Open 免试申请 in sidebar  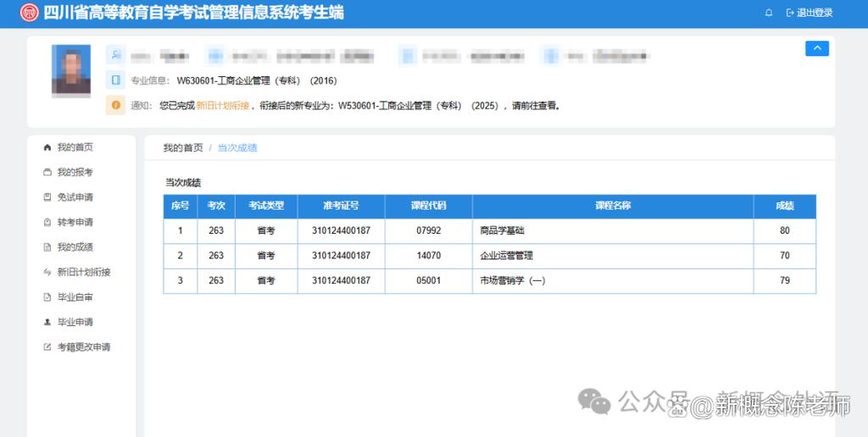(x=75, y=197)
